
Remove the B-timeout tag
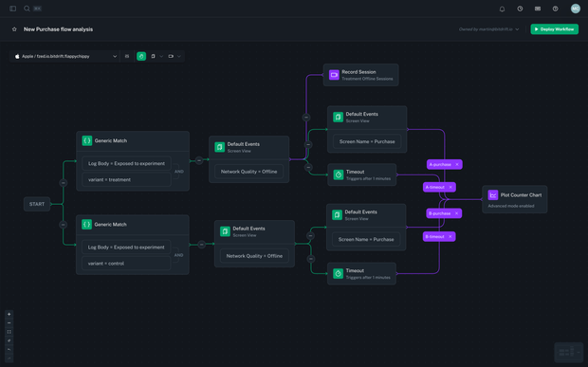pyautogui.click(x=450, y=236)
